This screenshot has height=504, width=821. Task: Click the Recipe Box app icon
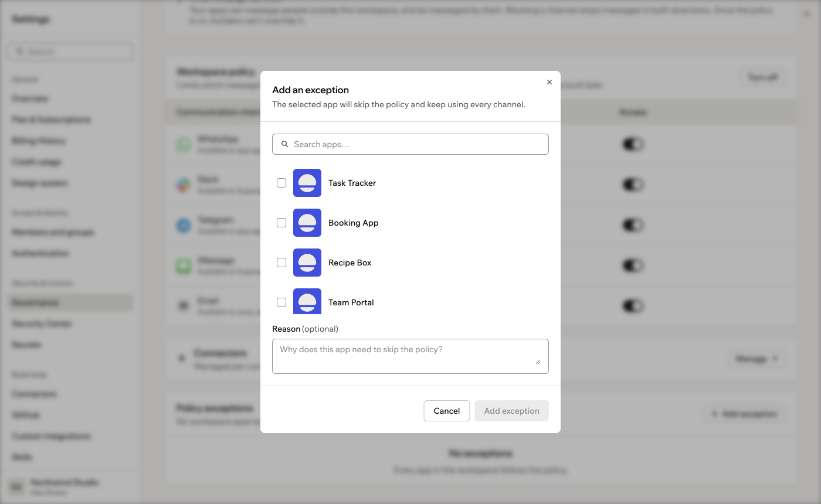point(307,263)
